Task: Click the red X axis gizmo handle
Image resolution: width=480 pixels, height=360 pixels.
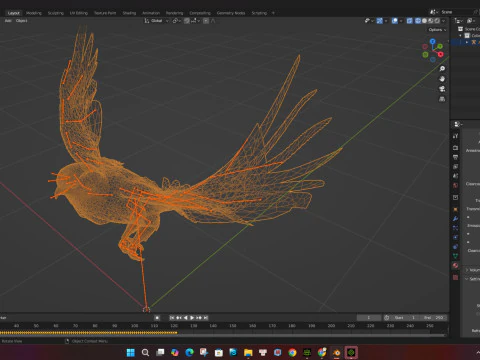Action: tap(441, 54)
